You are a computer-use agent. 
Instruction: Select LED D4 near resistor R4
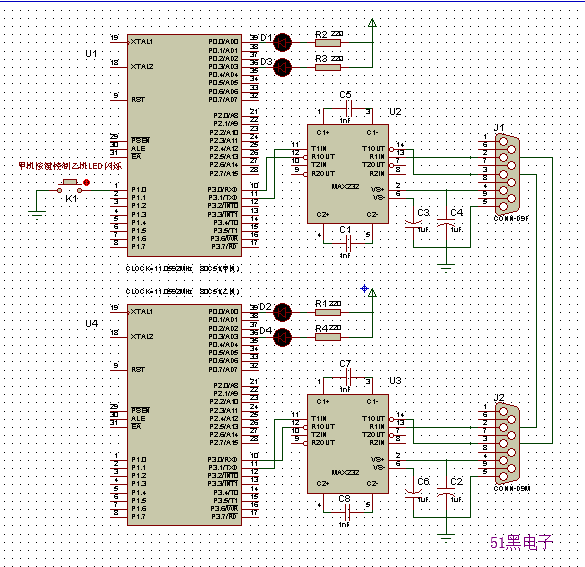pyautogui.click(x=282, y=337)
